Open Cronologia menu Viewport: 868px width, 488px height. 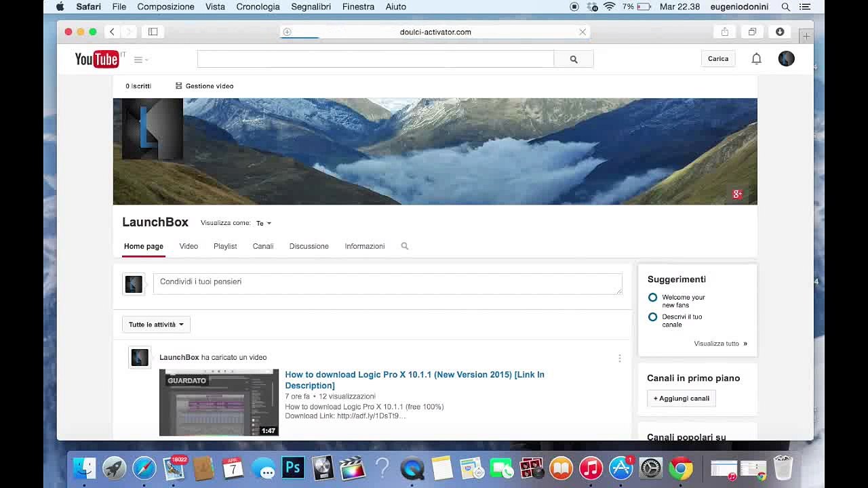(x=258, y=7)
